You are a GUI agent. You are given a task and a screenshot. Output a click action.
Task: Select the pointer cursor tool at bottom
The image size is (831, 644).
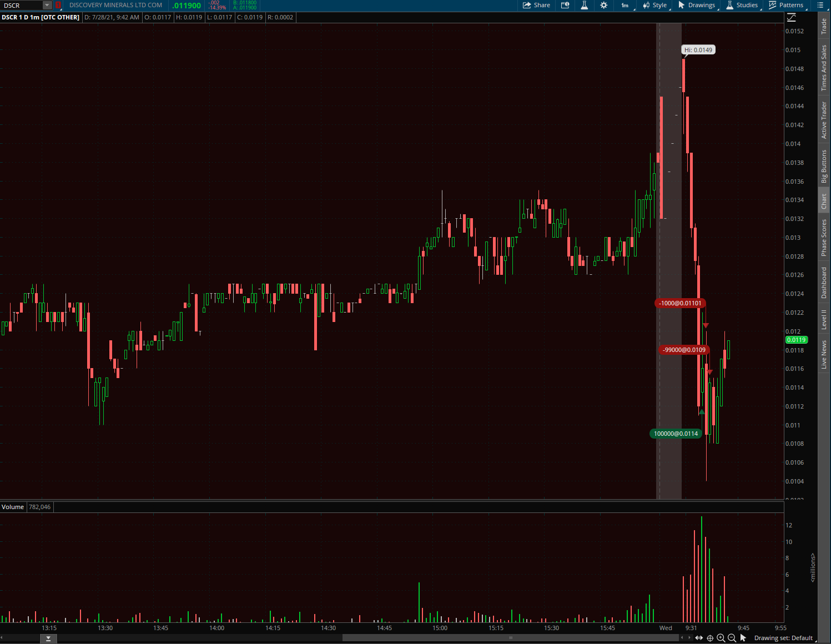[x=743, y=638]
